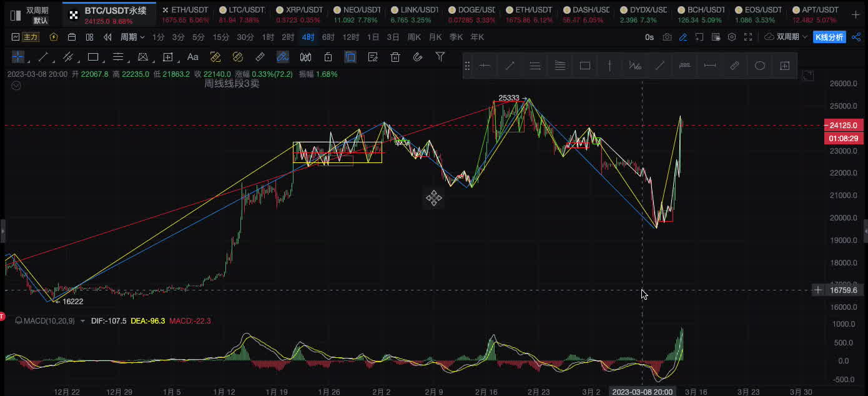Select the 1日 timeframe
868x396 pixels.
[373, 37]
